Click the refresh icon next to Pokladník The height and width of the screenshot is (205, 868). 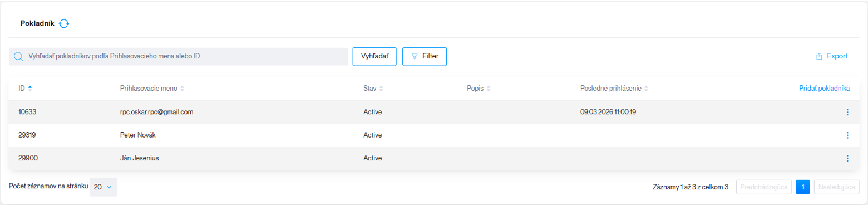64,23
